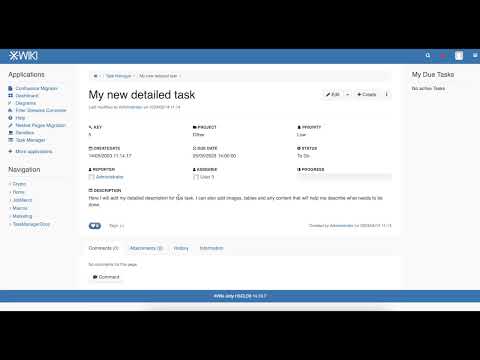Switch to the History tab
480x360 pixels.
tap(181, 248)
